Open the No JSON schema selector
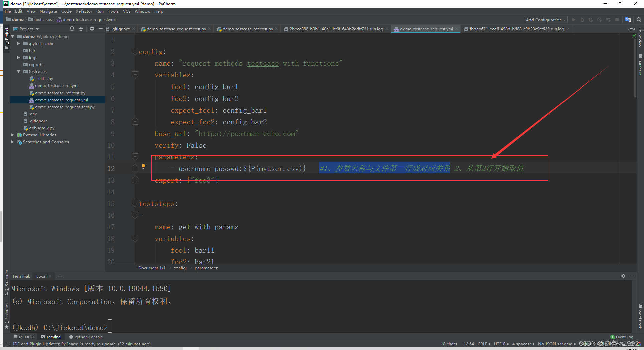The width and height of the screenshot is (644, 350). point(557,344)
